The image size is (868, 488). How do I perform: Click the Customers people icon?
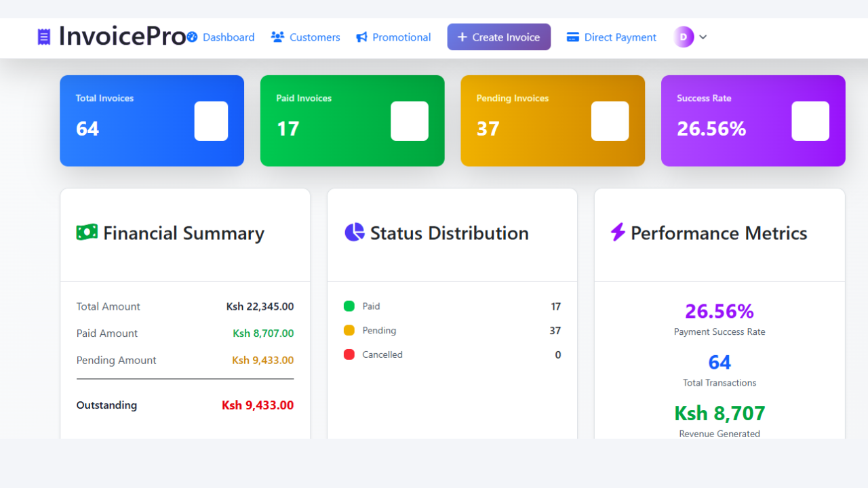(x=277, y=37)
